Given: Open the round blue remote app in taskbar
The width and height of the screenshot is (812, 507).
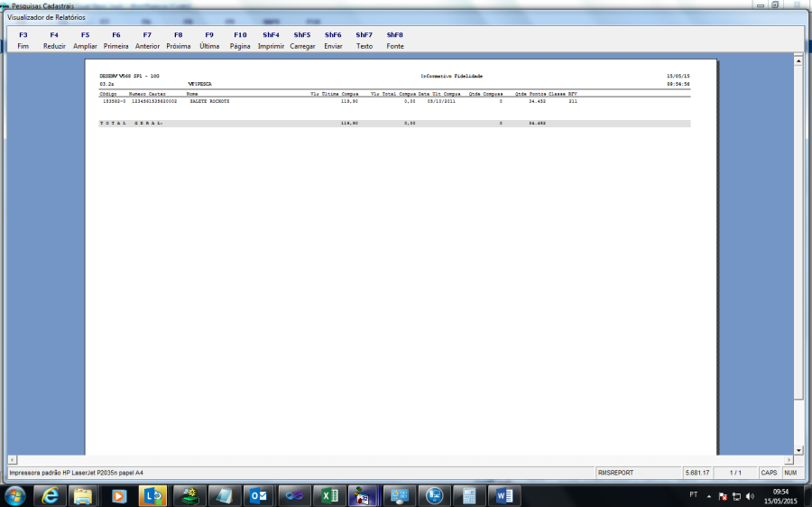Looking at the screenshot, I should (x=434, y=496).
